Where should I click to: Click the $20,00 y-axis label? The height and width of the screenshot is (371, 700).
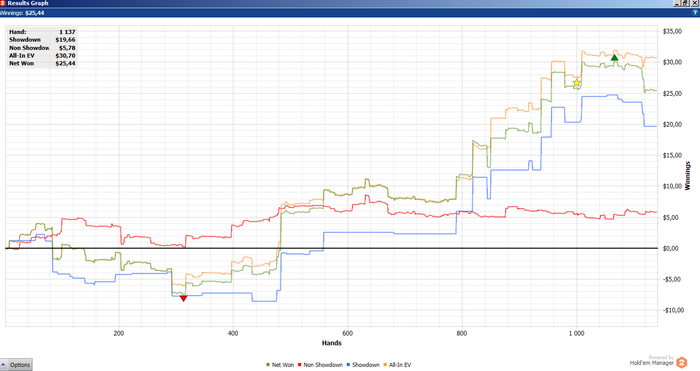pos(672,124)
